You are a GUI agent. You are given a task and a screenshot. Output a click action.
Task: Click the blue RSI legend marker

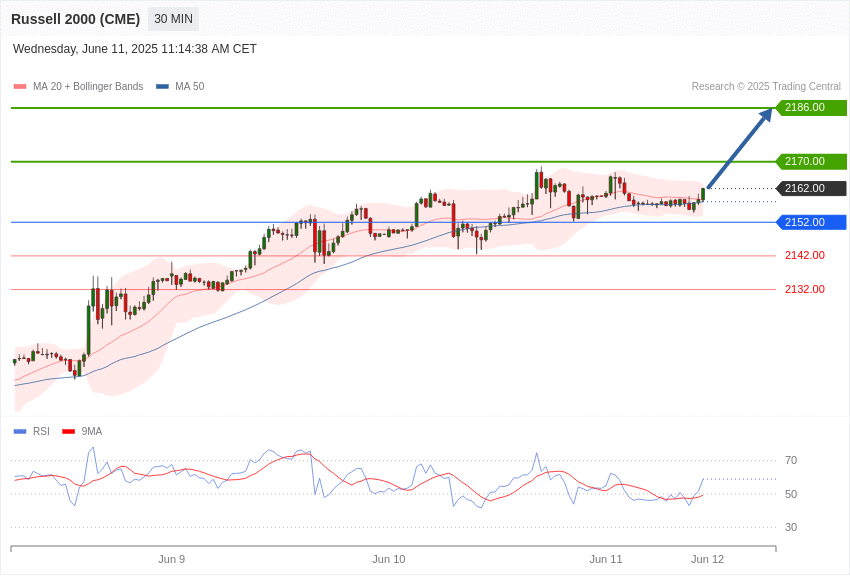click(20, 431)
